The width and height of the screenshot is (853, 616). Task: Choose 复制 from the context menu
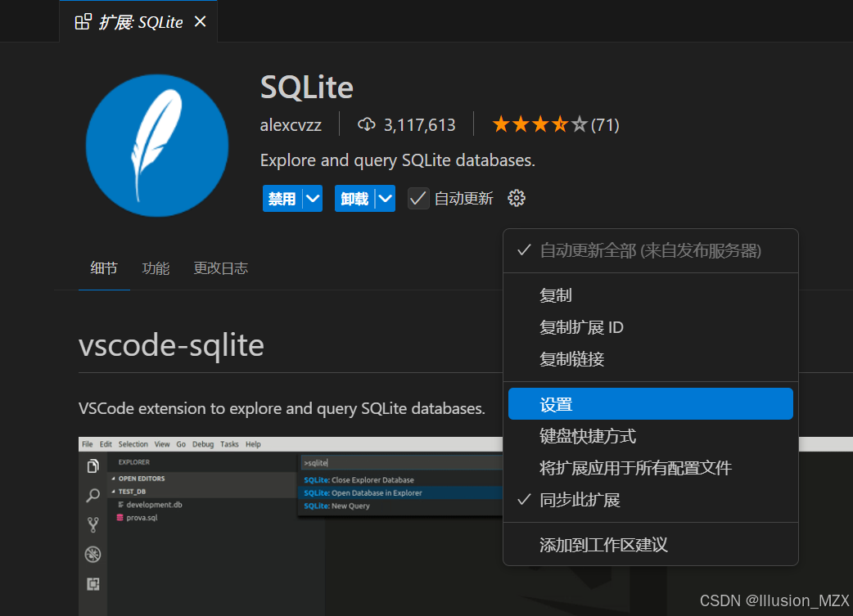pos(651,295)
